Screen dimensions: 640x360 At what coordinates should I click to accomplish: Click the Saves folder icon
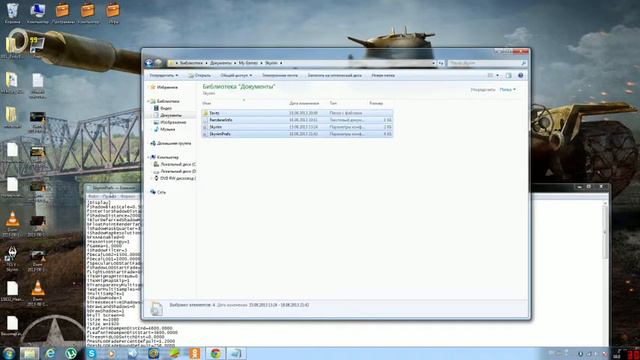(x=205, y=113)
